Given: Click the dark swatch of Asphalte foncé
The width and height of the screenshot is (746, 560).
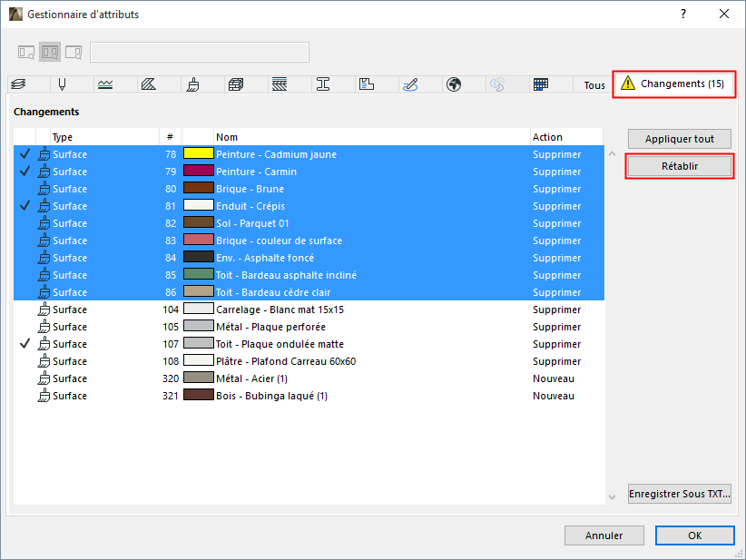Looking at the screenshot, I should pos(199,257).
